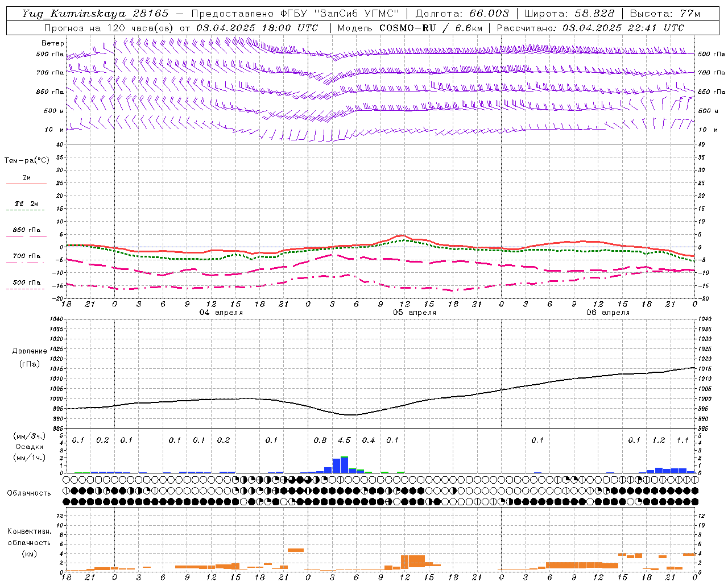Click the 1.1 precipitation value

pos(682,440)
